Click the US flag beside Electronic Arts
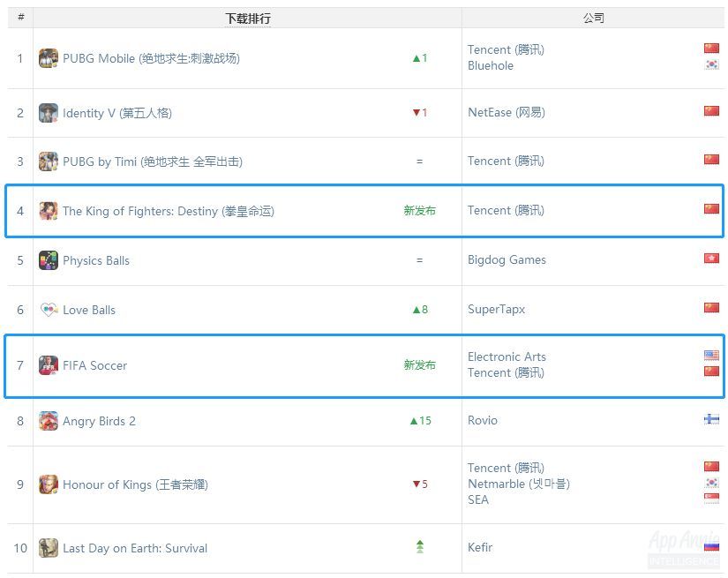 pos(711,356)
